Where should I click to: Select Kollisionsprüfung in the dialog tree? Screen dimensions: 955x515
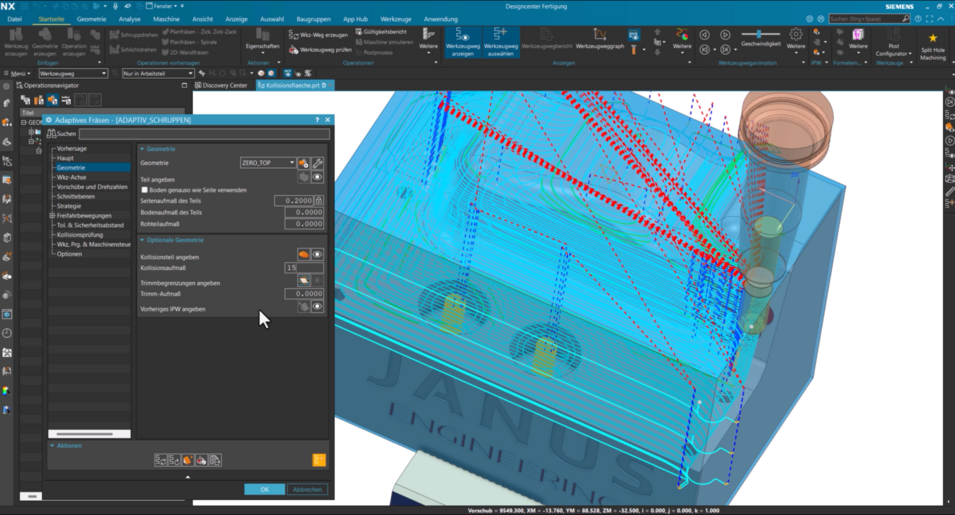pos(80,234)
